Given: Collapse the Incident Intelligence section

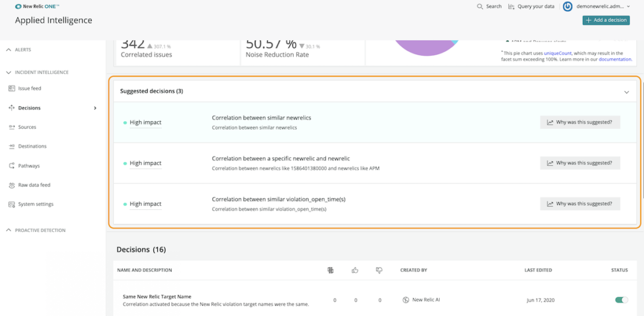Looking at the screenshot, I should click(x=37, y=72).
